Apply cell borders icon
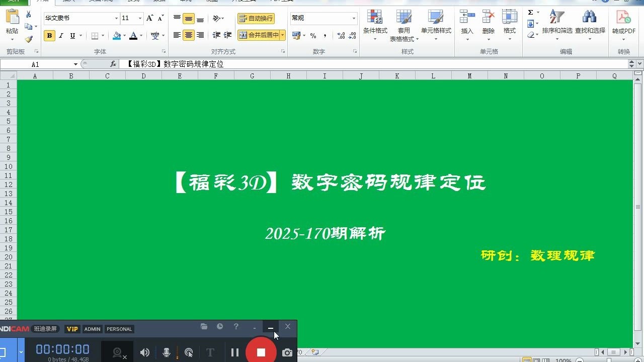The image size is (644, 362). click(x=95, y=36)
